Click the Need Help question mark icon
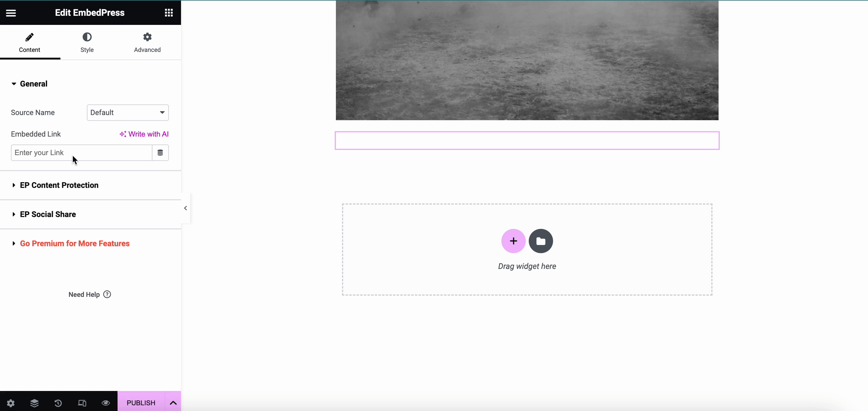Viewport: 868px width, 411px height. (x=108, y=294)
